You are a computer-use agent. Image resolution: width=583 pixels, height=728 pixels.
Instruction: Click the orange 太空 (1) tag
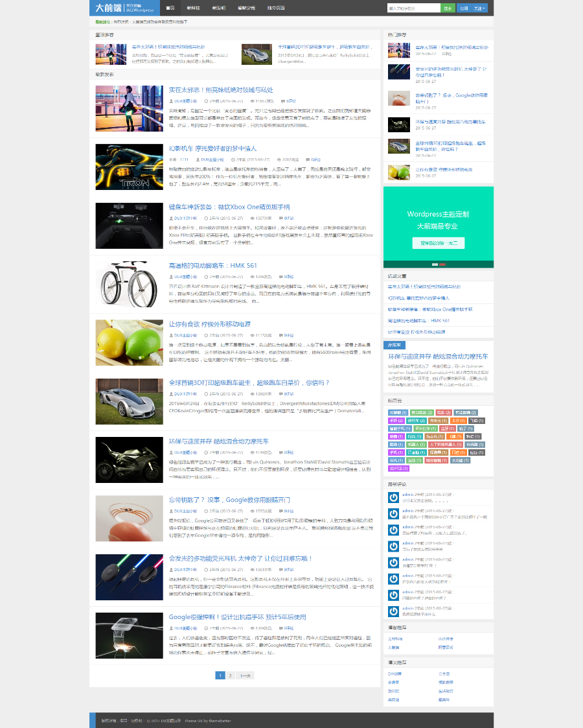point(459,421)
